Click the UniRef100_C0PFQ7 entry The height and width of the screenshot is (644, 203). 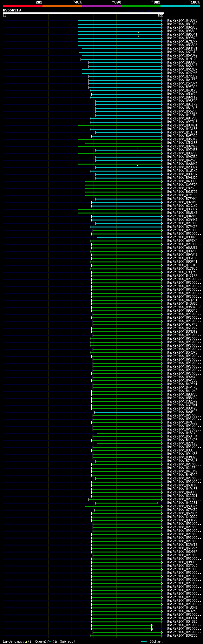coord(182,185)
